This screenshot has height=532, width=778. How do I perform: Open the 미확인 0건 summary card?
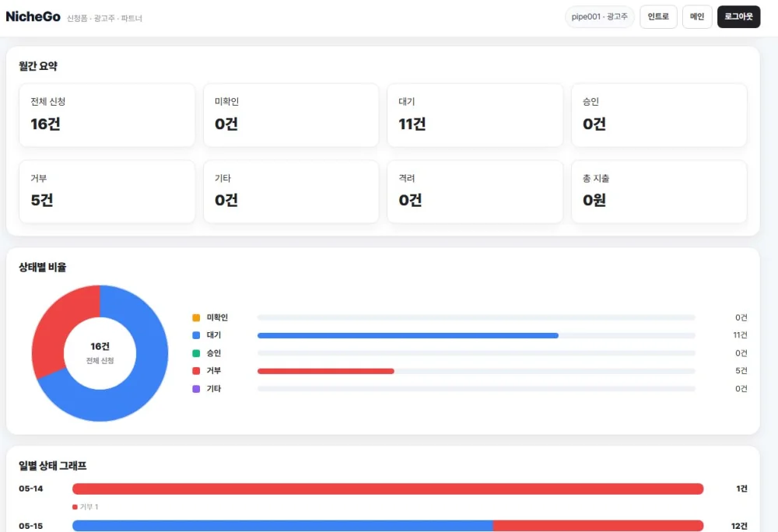tap(291, 115)
